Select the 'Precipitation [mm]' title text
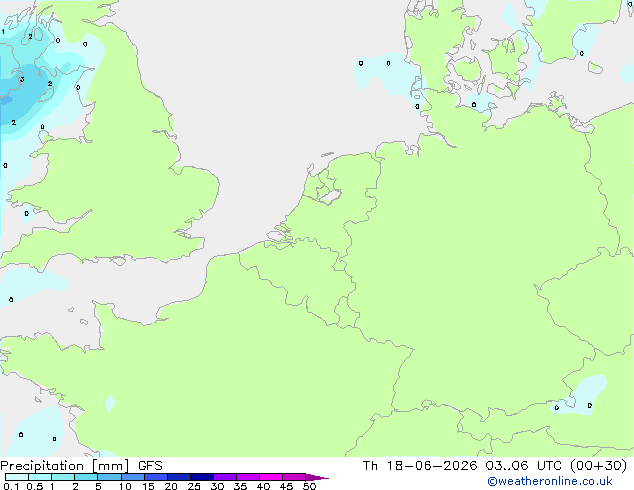This screenshot has height=490, width=634. click(65, 466)
